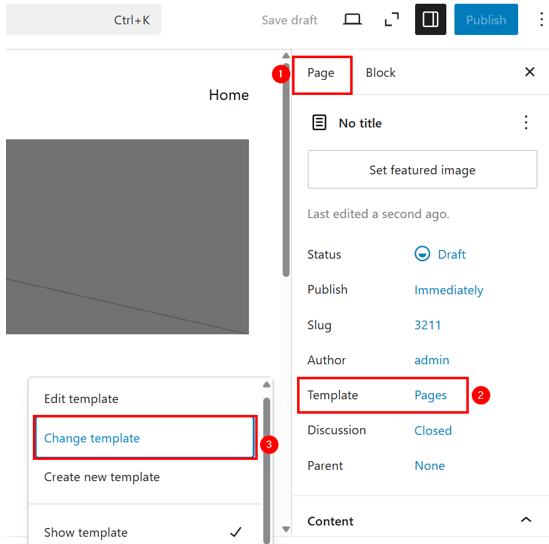Screen dimensions: 549x544
Task: Close the settings sidebar X
Action: pos(530,72)
